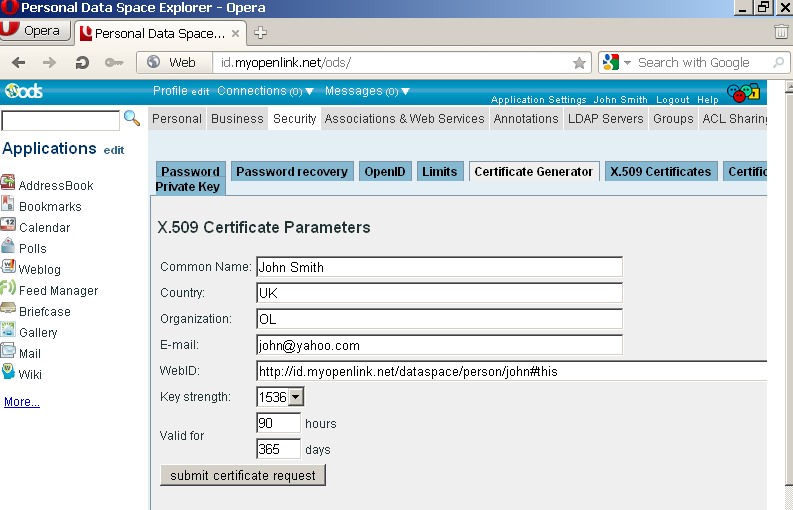Click the search magnifier icon

click(131, 119)
